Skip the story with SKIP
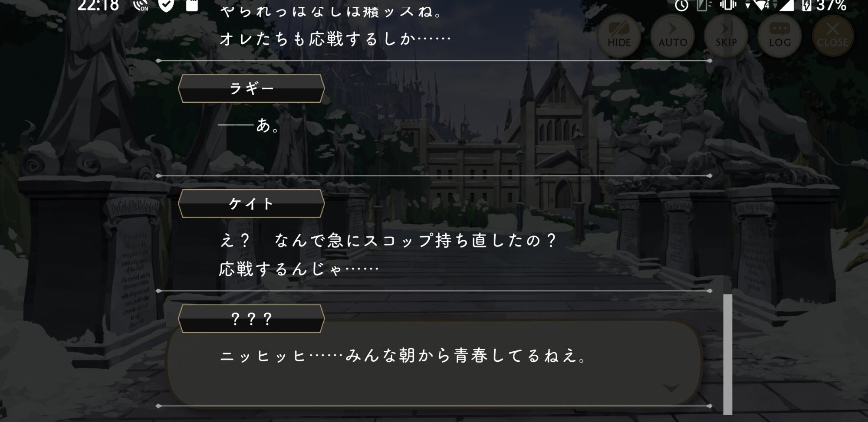This screenshot has width=868, height=422. click(x=726, y=36)
